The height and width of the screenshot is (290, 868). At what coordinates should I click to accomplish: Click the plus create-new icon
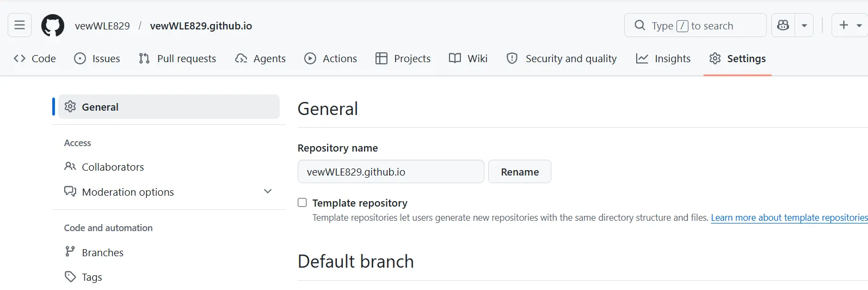[844, 25]
